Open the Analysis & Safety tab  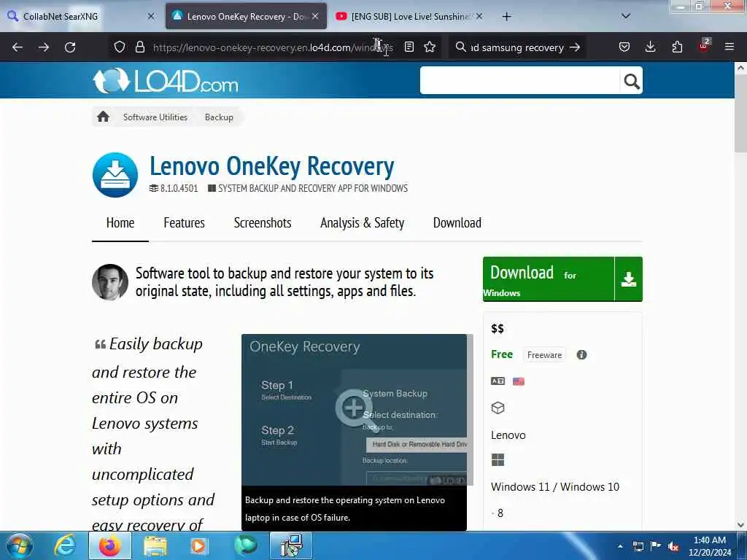[362, 223]
